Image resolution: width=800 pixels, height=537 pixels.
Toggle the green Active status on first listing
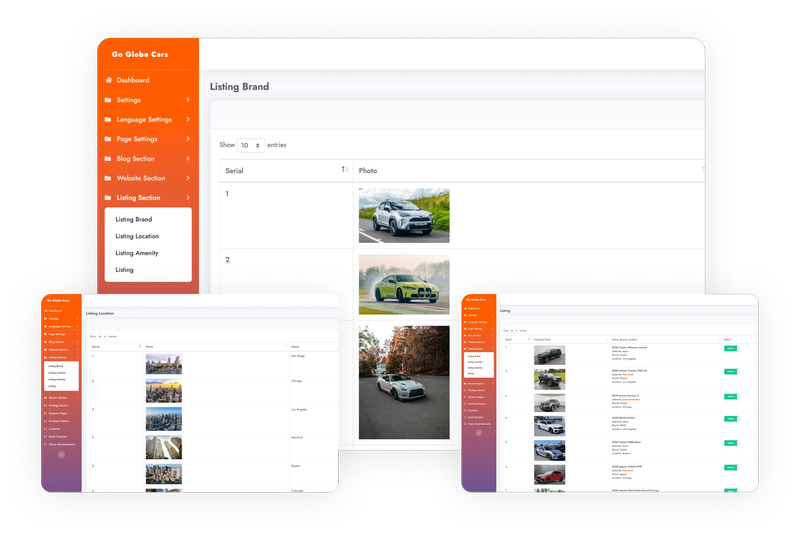730,349
